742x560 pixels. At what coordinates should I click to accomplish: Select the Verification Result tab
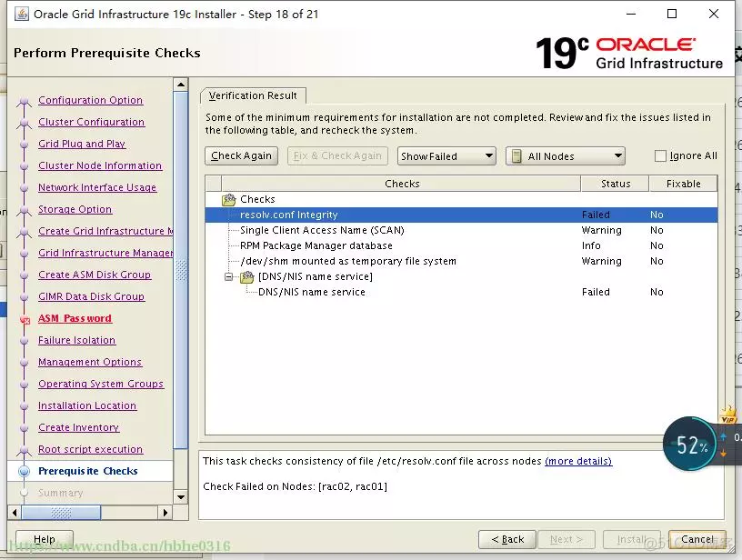(253, 95)
